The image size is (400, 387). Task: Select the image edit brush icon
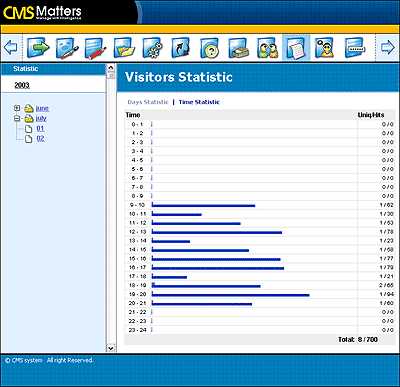tap(67, 48)
